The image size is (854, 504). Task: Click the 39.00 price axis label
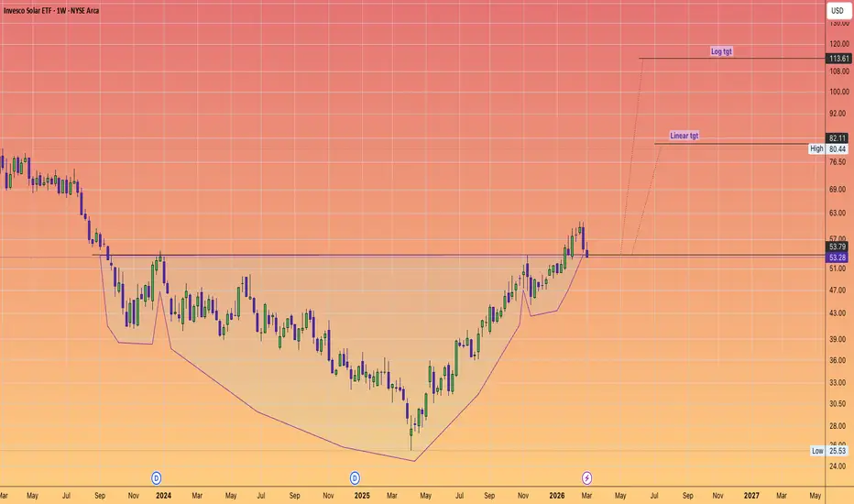[838, 339]
